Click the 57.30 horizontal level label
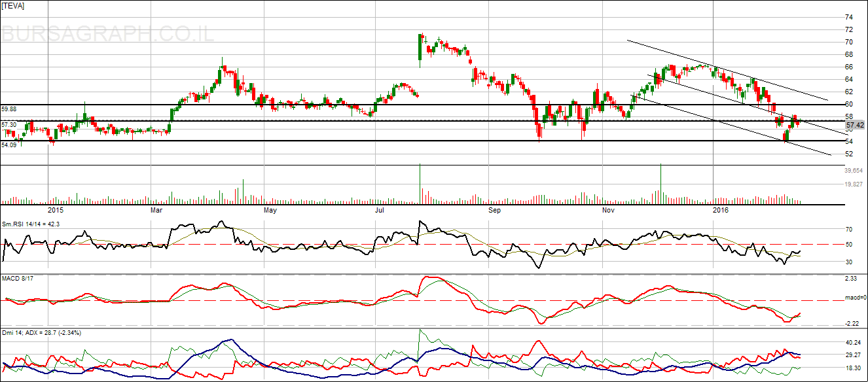The image size is (868, 382). (9, 124)
